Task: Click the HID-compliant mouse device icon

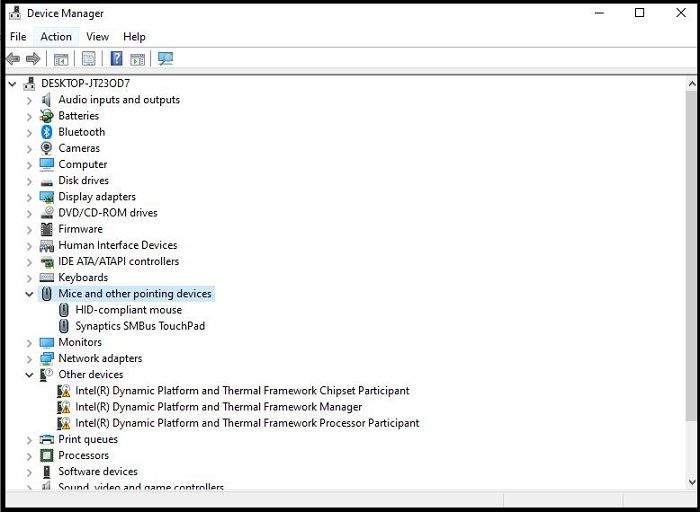Action: [x=64, y=310]
